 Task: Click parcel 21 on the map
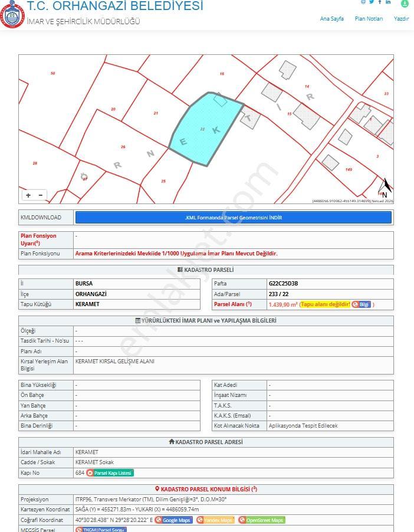tap(155, 113)
